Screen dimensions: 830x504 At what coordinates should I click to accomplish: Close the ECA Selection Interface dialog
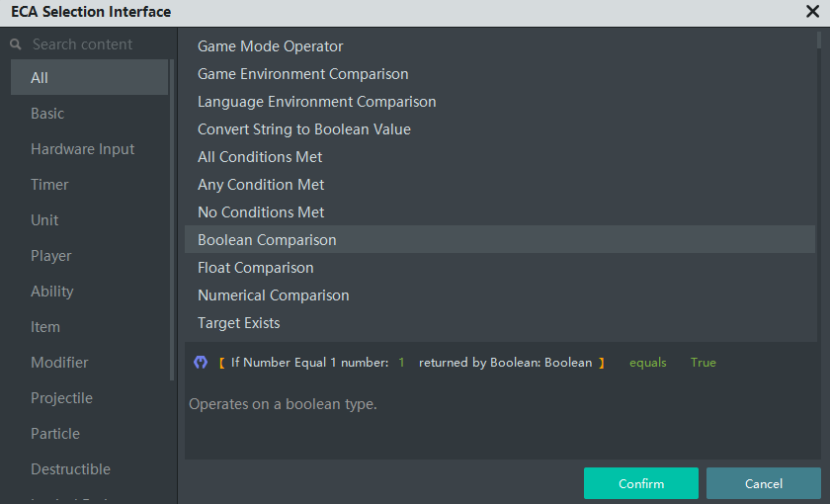[x=812, y=12]
